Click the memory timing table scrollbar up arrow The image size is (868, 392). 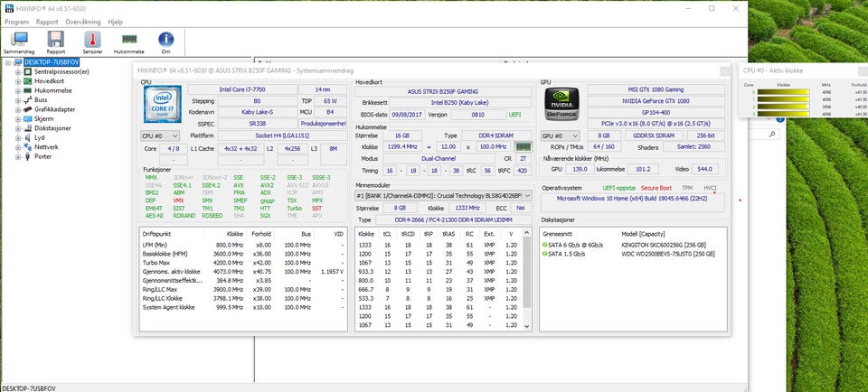click(526, 234)
